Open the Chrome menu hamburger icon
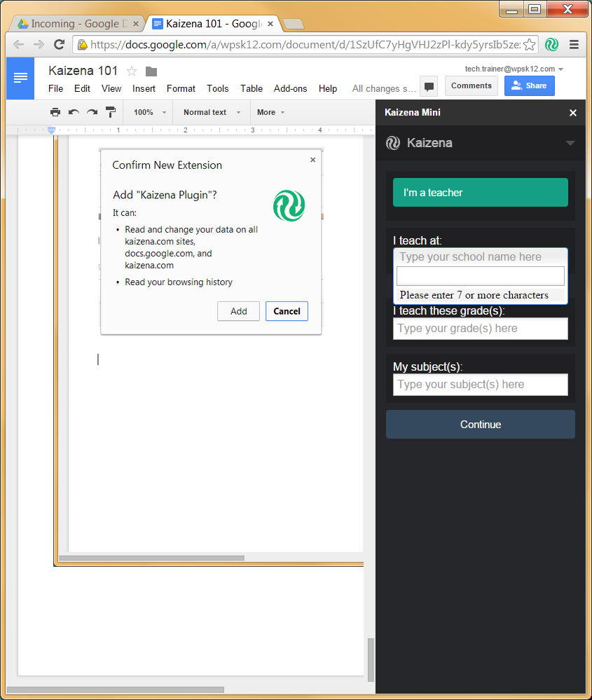 click(x=574, y=44)
